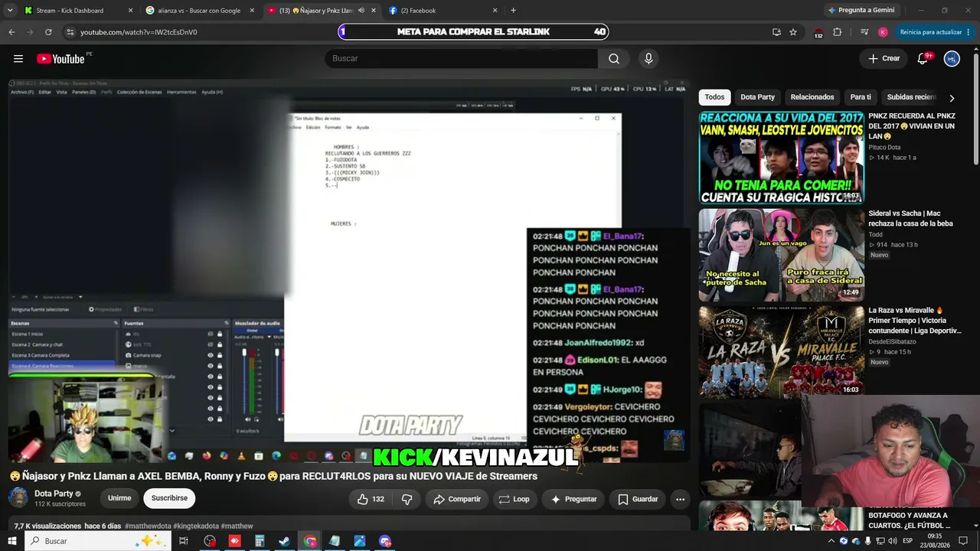Click the Compartir share button
Screen dimensions: 980x551
(x=457, y=499)
